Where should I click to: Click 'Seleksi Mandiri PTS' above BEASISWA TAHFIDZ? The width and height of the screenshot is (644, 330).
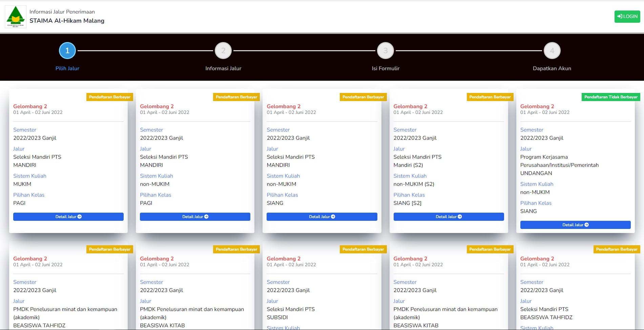[x=544, y=309]
